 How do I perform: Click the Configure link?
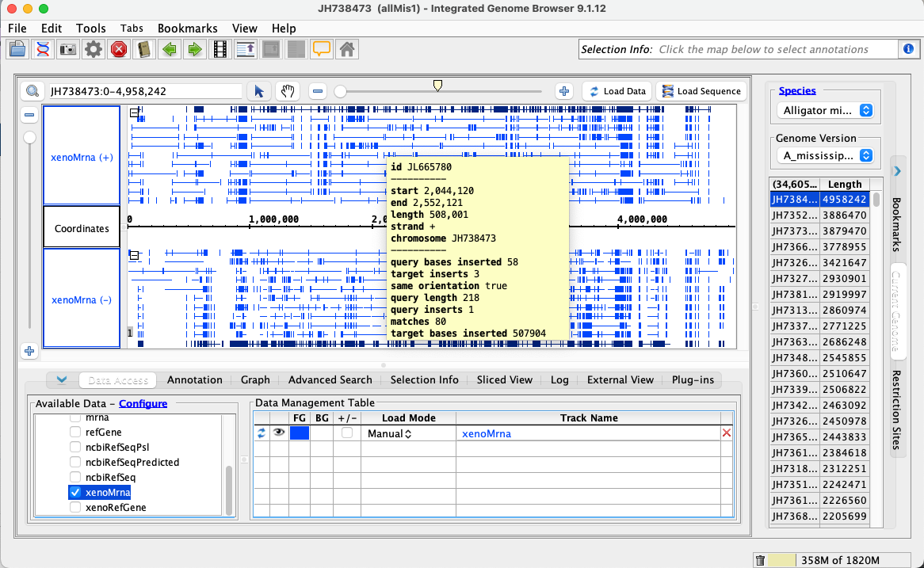coord(143,403)
